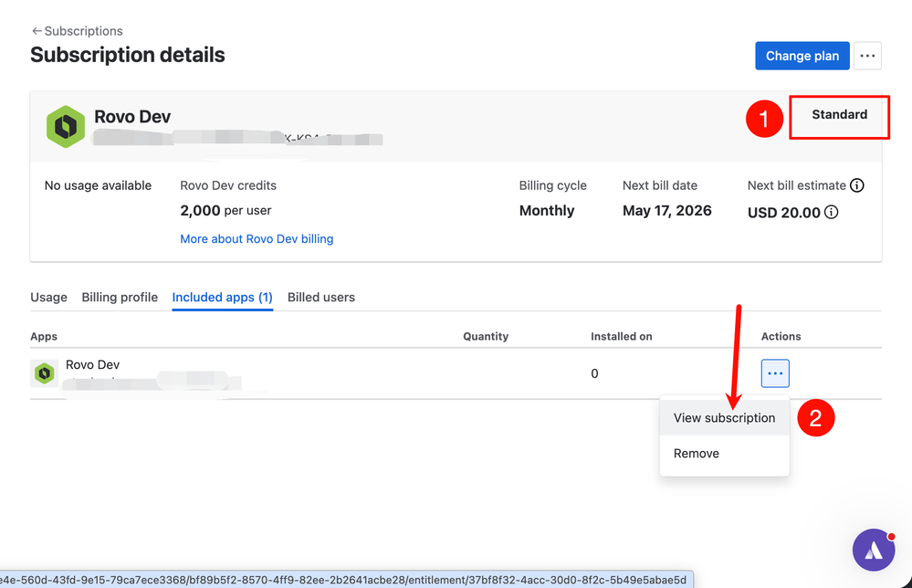Click the USD 20.00 estimate value
912x588 pixels.
(x=783, y=213)
